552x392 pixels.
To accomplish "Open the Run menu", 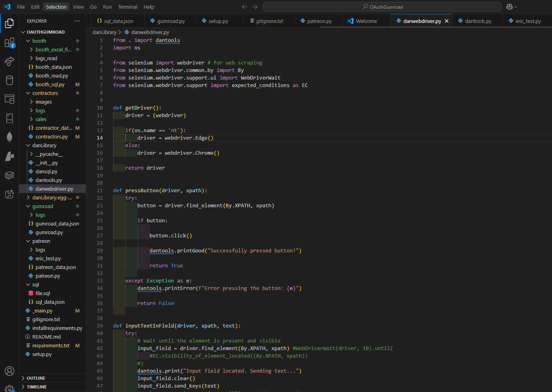I will click(x=107, y=7).
